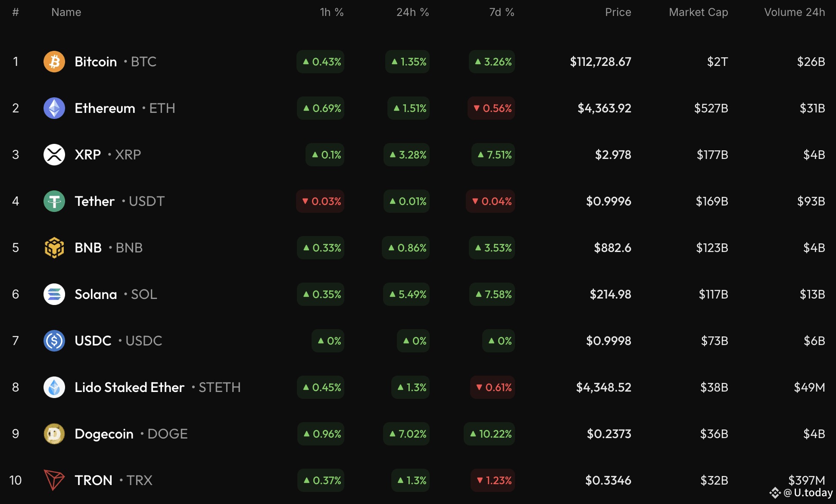Click Bitcoin's 24h change badge 1.35%
This screenshot has width=836, height=504.
pyautogui.click(x=408, y=62)
